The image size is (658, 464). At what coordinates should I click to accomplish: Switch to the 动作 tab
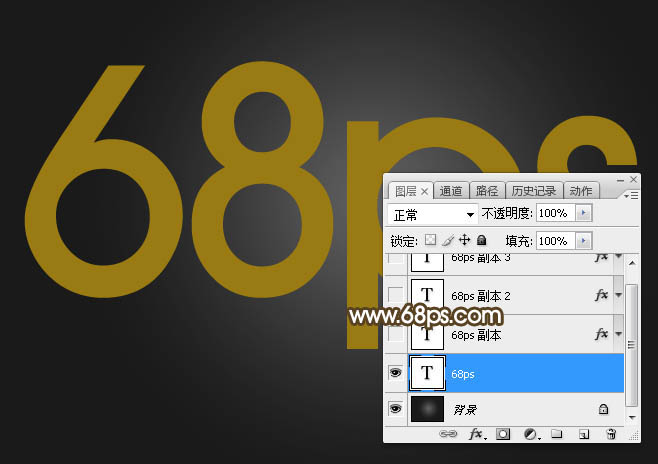581,191
